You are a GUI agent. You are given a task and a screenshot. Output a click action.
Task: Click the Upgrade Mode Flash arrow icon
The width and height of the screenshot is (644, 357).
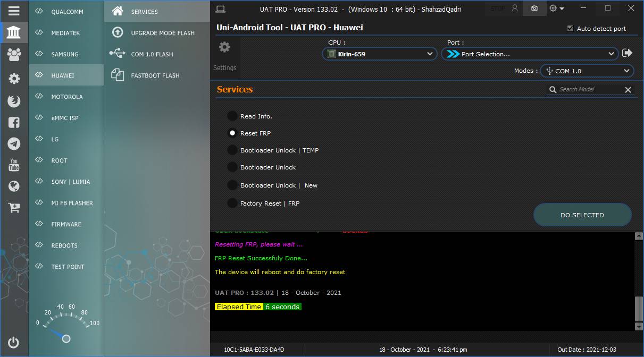pyautogui.click(x=118, y=32)
